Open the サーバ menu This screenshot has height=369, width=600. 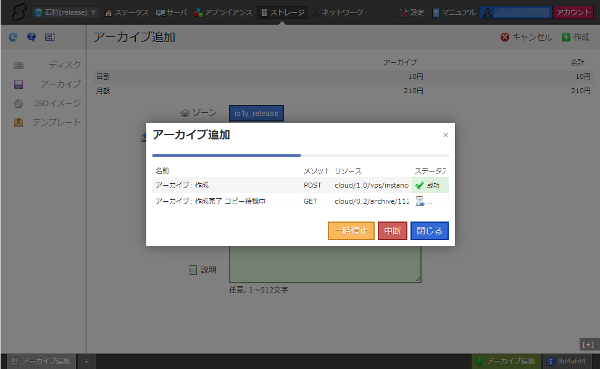click(171, 13)
